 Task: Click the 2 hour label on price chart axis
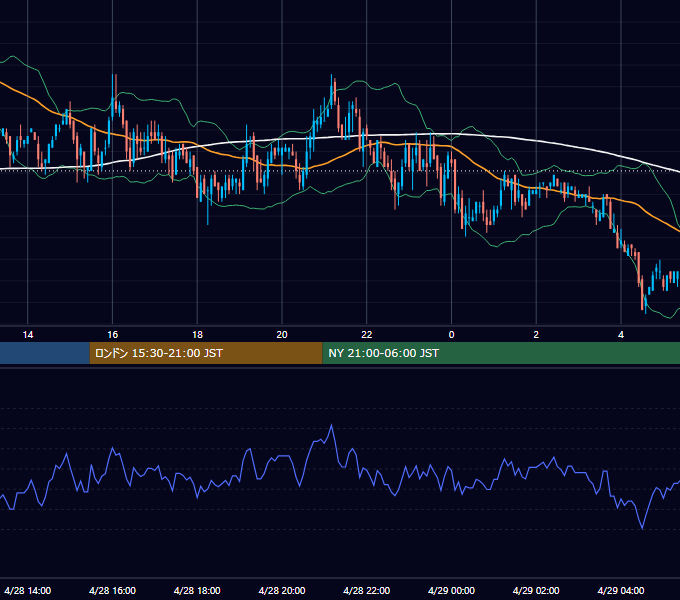[536, 335]
